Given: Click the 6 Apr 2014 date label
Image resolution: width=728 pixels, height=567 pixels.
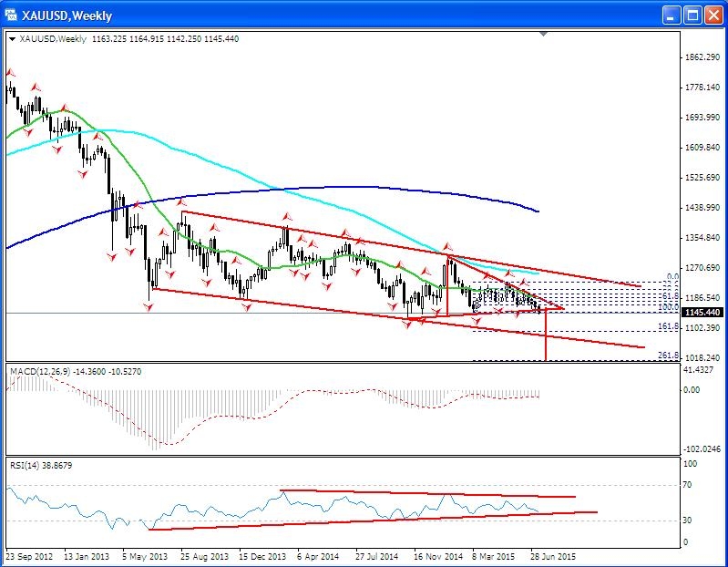Looking at the screenshot, I should point(319,553).
